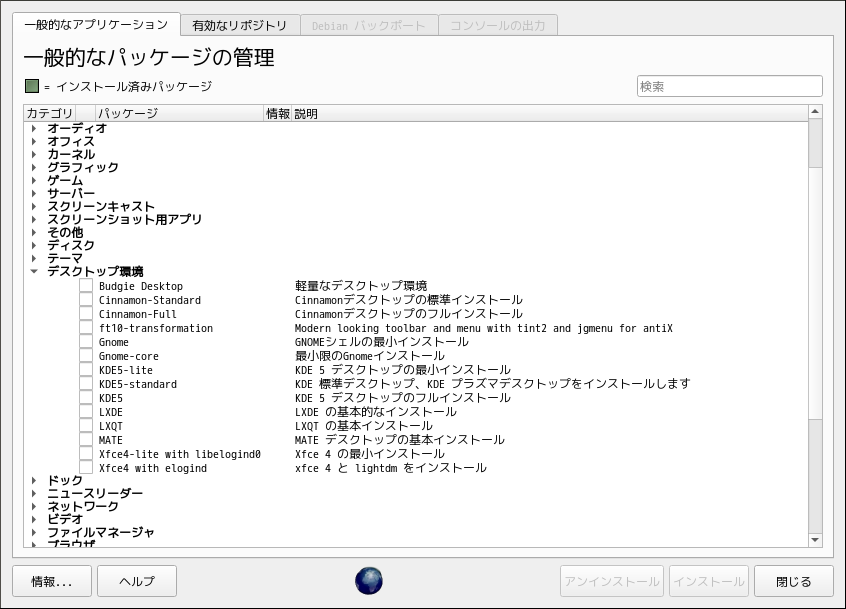846x609 pixels.
Task: Select the Modern looking toolbar description text
Action: [x=483, y=328]
